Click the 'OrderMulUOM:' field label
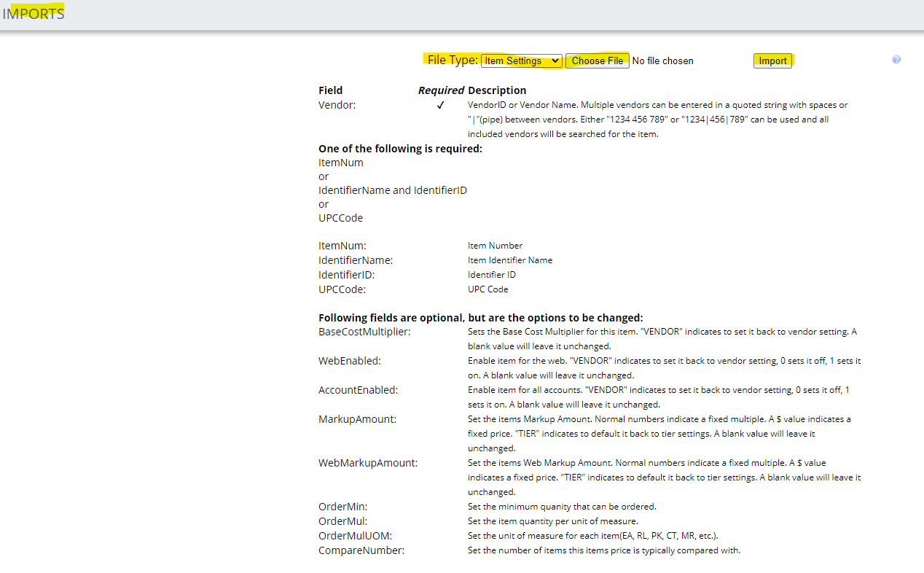The width and height of the screenshot is (924, 573). [356, 536]
